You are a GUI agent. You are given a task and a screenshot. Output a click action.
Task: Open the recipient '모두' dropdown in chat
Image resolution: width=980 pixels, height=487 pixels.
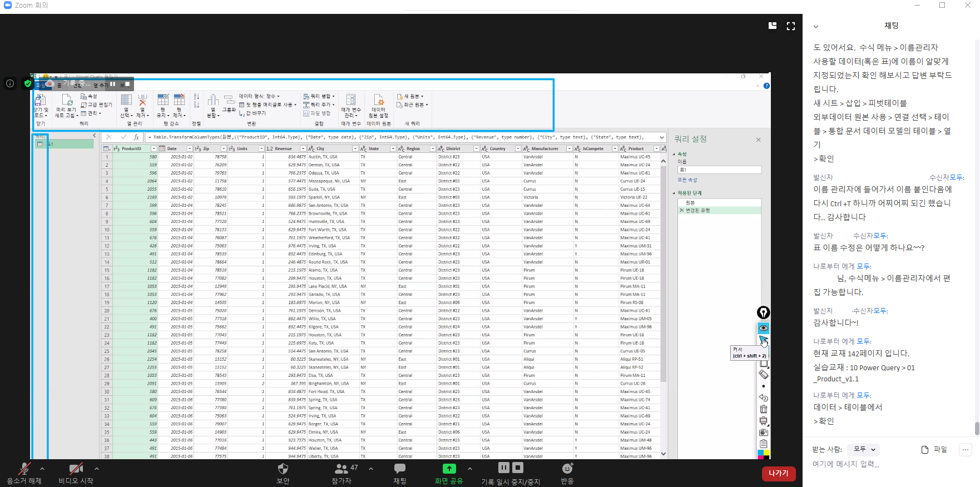click(x=865, y=449)
